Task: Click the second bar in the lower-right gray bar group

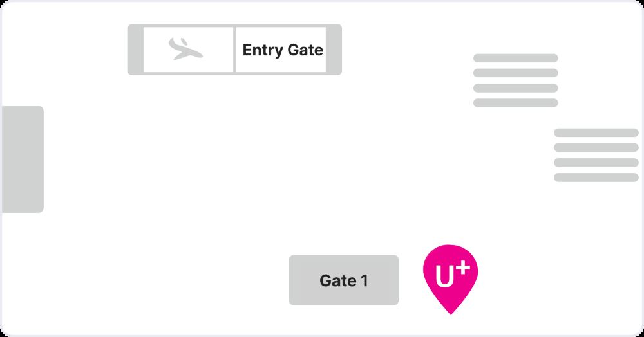Action: point(596,147)
